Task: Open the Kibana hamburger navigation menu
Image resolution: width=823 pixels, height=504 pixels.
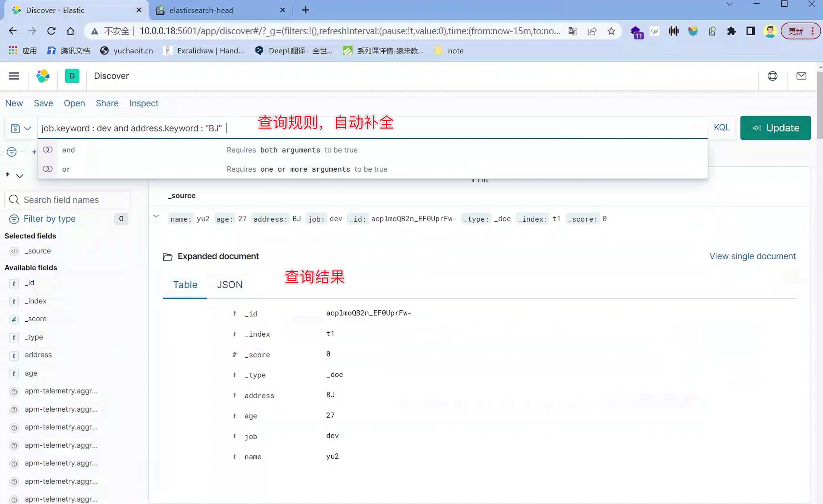Action: 14,76
